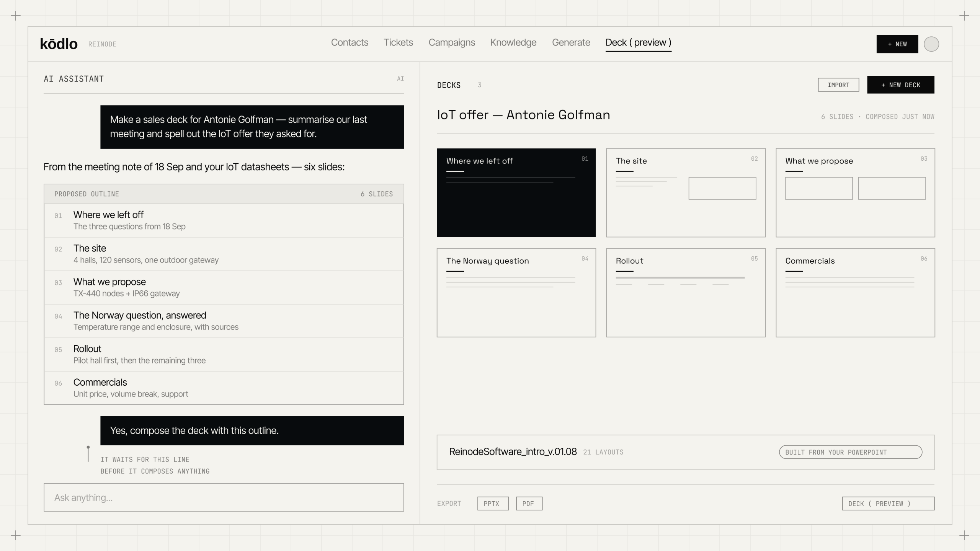Screen dimensions: 980x551
Task: Select slide 03 What we propose thumbnail
Action: (855, 193)
